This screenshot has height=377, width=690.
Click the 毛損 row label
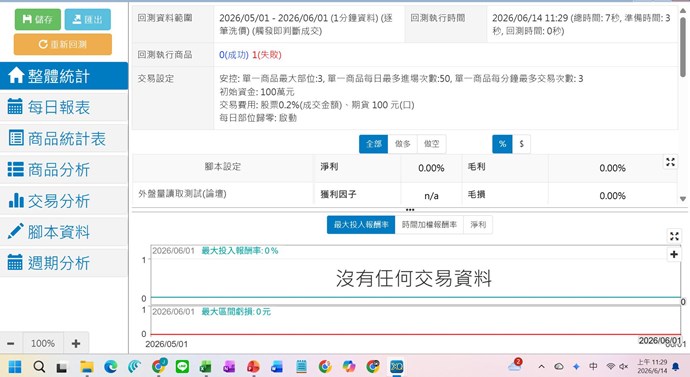pyautogui.click(x=477, y=194)
